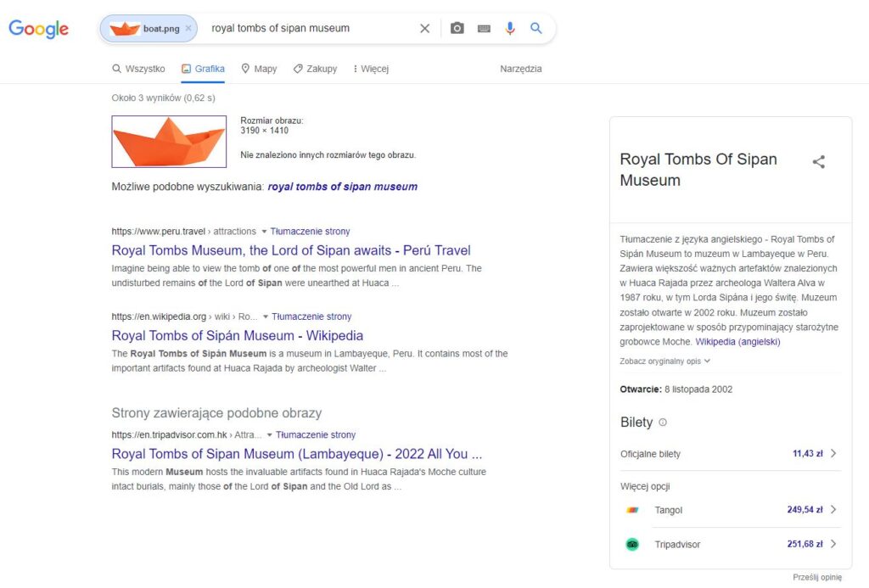869x588 pixels.
Task: Open Tangol ticket option 249,54 zł
Action: pyautogui.click(x=731, y=510)
